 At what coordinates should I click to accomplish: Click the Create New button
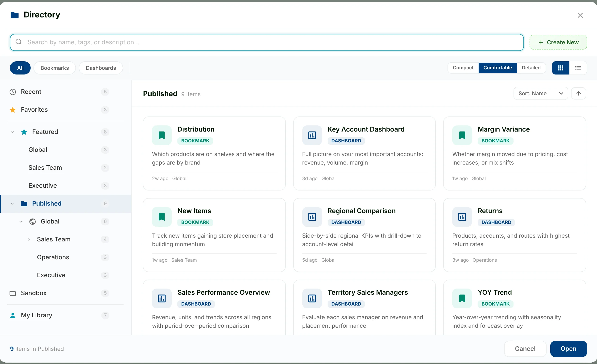(558, 42)
